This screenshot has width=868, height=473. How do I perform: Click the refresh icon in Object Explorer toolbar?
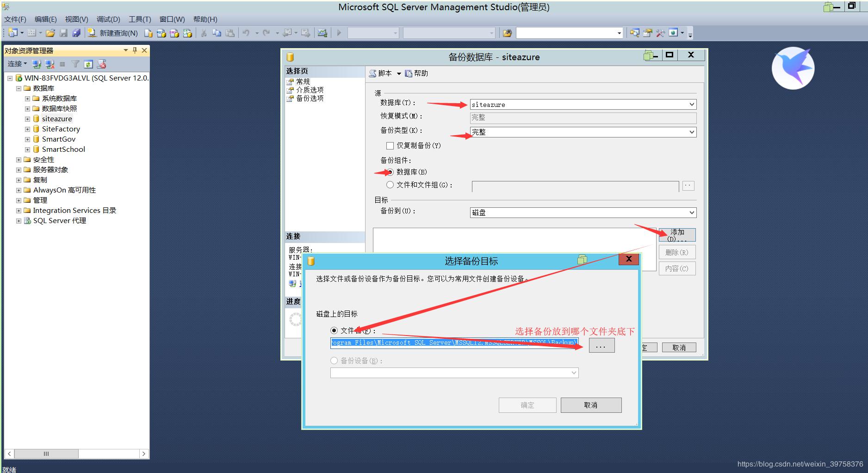tap(88, 64)
